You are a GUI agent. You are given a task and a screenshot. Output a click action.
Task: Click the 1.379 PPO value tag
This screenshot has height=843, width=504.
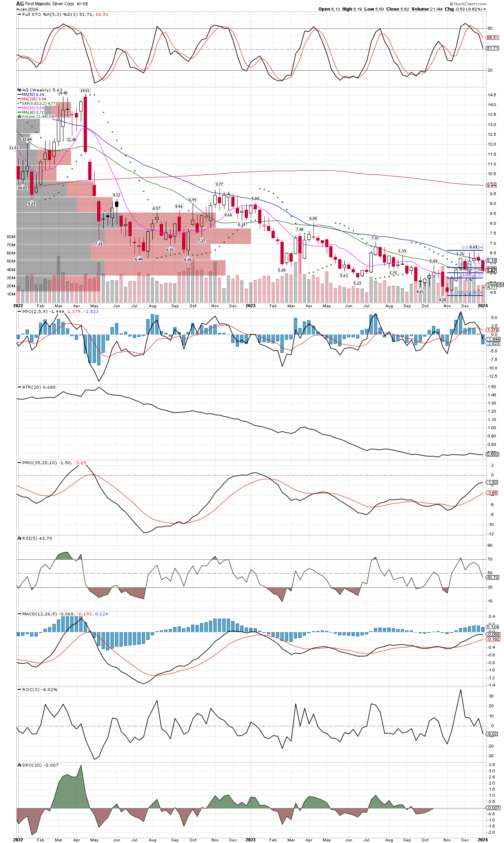click(493, 330)
